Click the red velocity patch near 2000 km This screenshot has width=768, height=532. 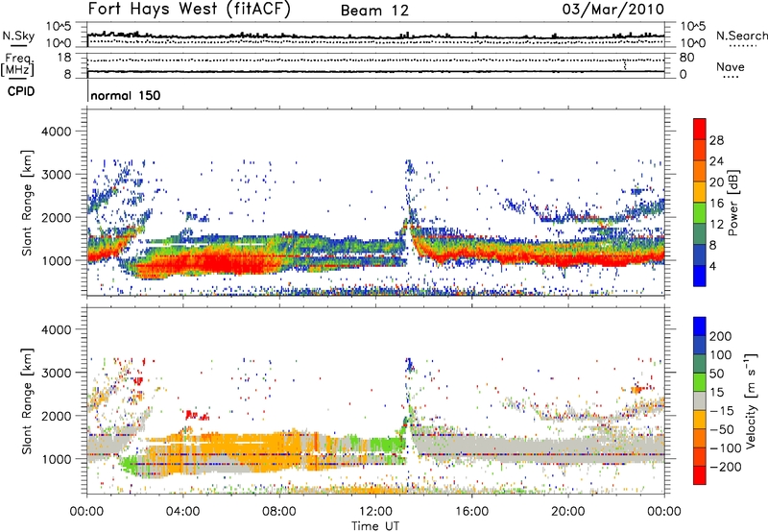pos(197,416)
